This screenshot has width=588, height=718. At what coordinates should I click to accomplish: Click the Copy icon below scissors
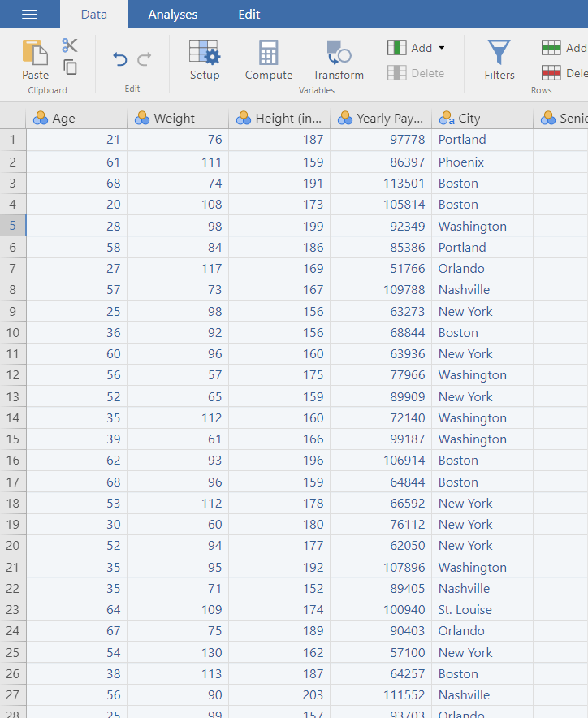pos(70,67)
